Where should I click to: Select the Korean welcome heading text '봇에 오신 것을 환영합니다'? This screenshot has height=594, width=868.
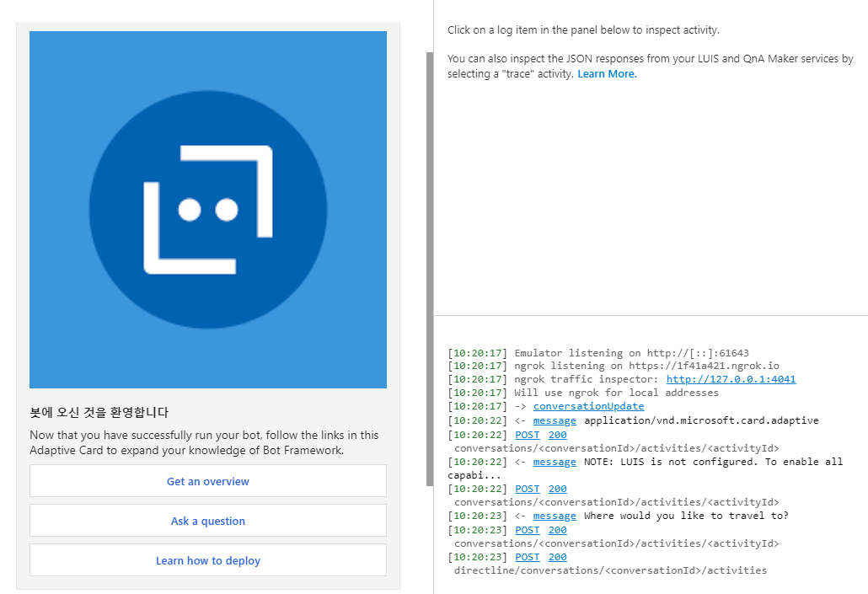point(99,412)
